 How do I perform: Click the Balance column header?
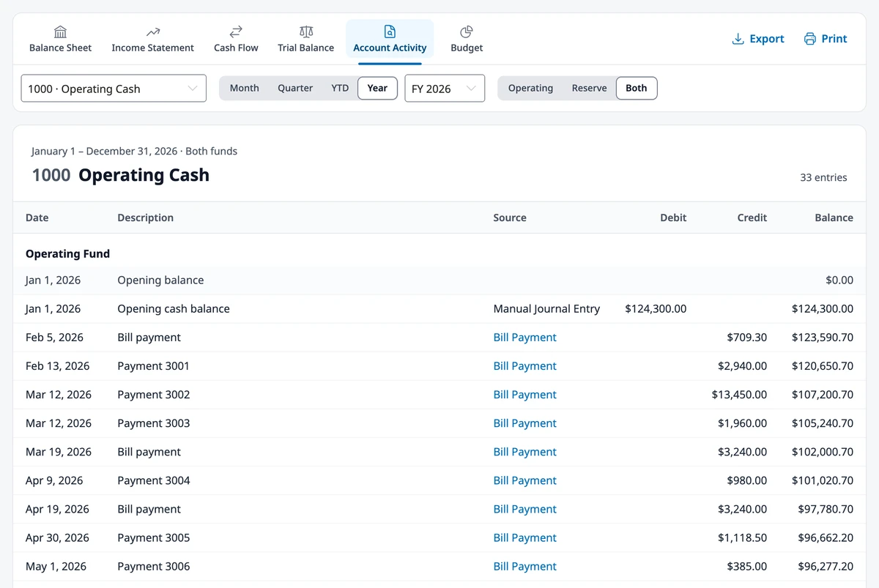[x=834, y=217]
